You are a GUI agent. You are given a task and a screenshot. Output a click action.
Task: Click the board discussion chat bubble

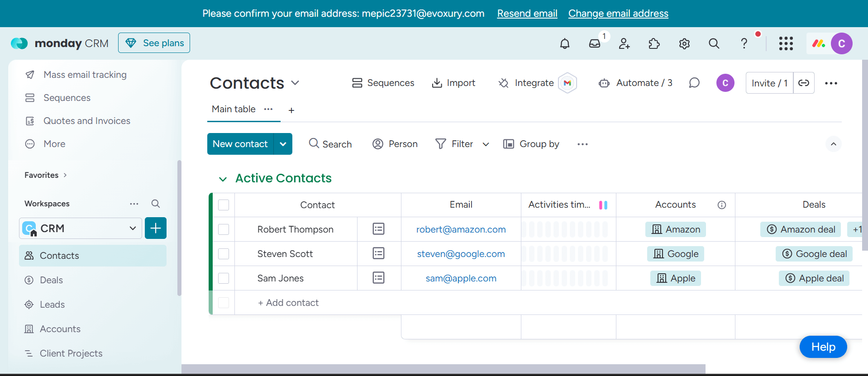694,83
